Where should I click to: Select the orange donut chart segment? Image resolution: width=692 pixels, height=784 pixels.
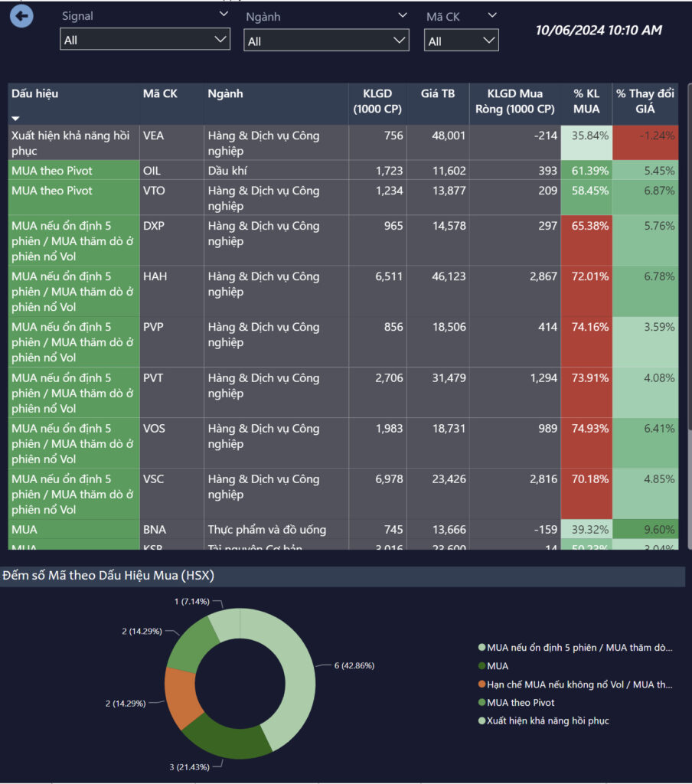coord(182,697)
